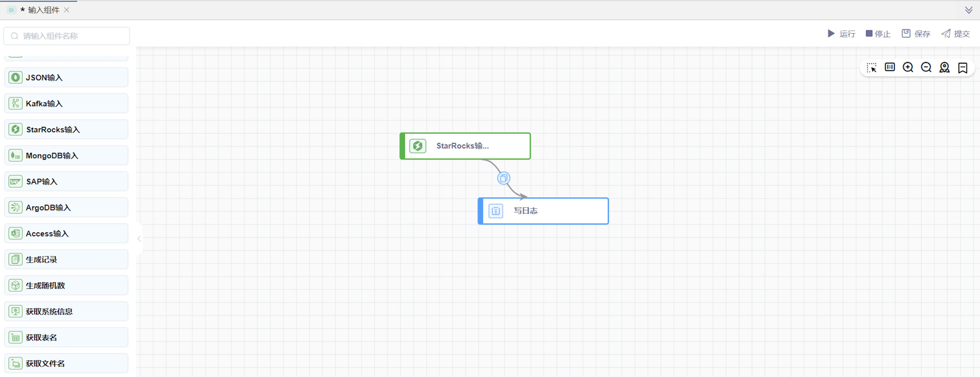The width and height of the screenshot is (980, 377).
Task: Choose the MongoDB输入 component item
Action: (x=66, y=155)
